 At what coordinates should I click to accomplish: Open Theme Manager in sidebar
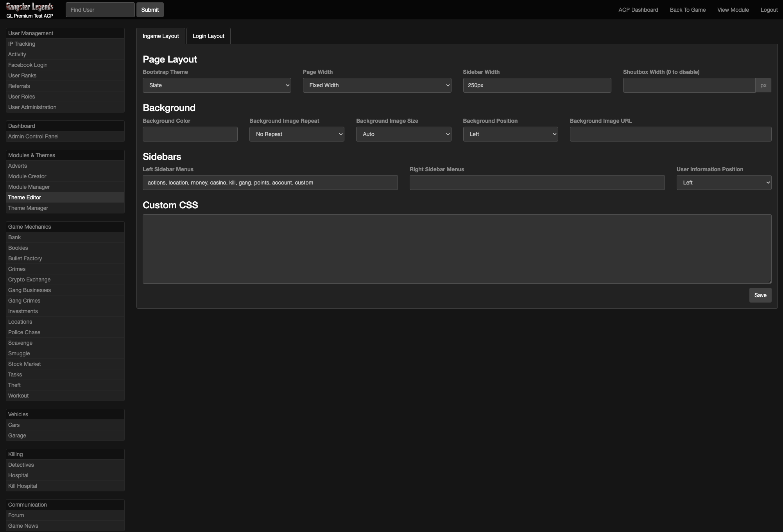click(28, 208)
